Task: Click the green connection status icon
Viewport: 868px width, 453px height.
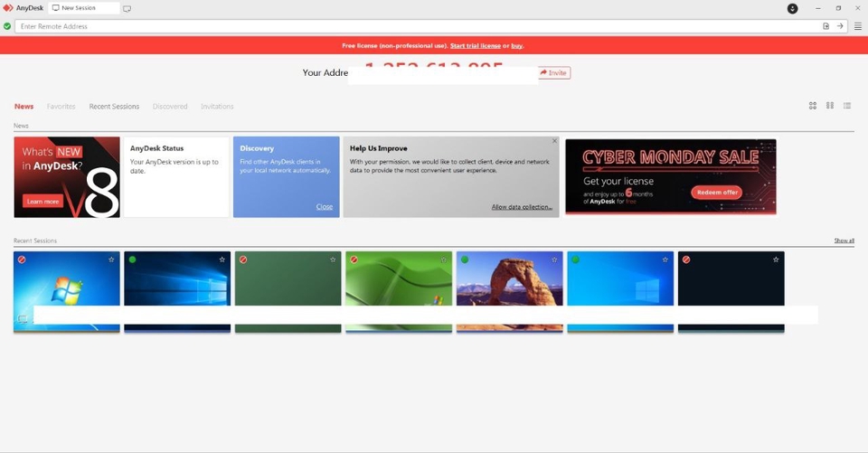Action: click(7, 26)
